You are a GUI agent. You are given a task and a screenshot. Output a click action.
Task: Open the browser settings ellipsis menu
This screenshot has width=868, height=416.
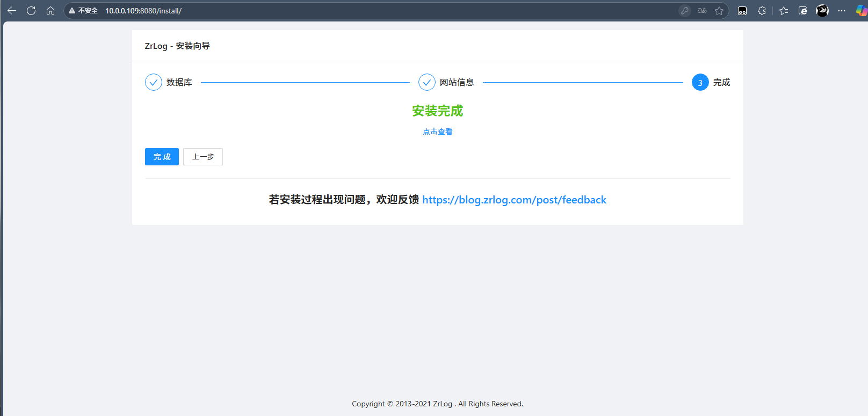tap(842, 11)
